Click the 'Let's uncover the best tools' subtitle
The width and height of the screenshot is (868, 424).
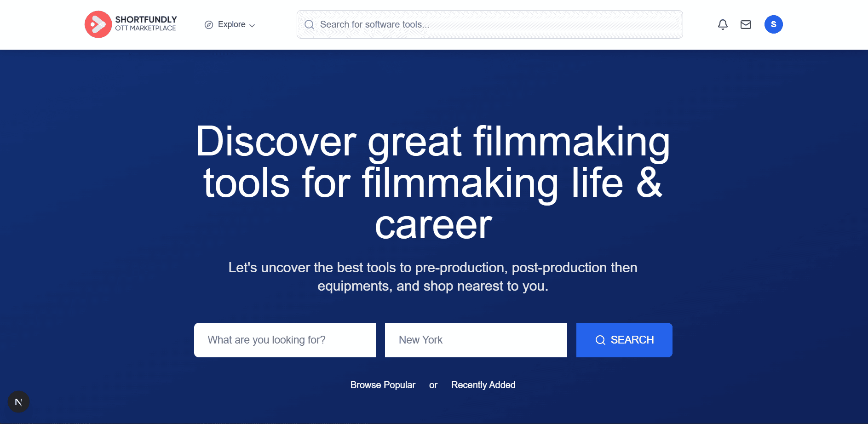pyautogui.click(x=433, y=277)
